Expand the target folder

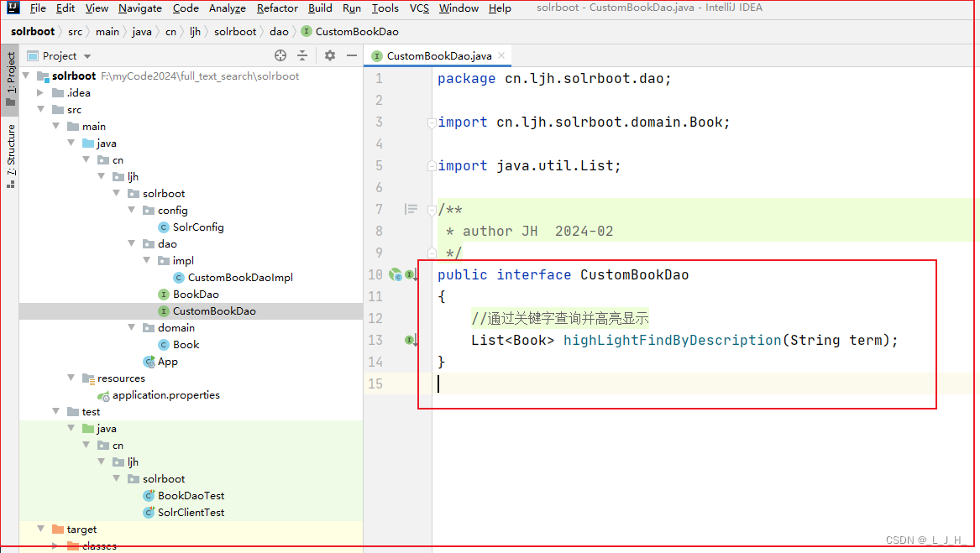click(39, 529)
